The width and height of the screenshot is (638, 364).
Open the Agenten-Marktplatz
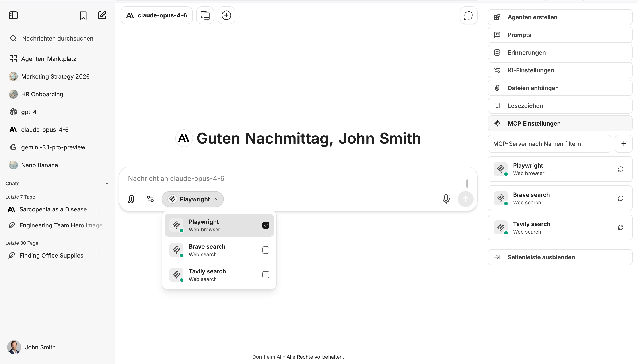[49, 58]
